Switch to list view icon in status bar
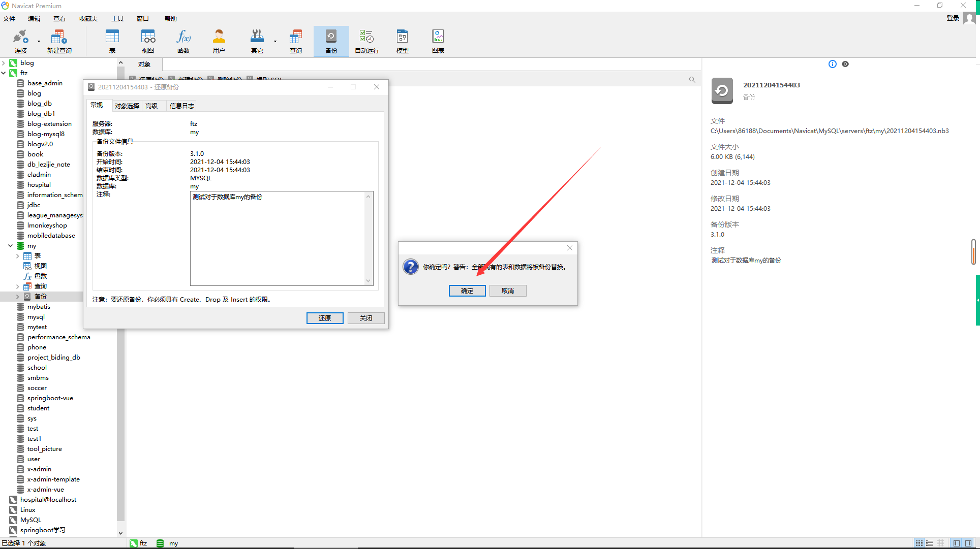Screen dimensions: 980x549 coord(930,543)
